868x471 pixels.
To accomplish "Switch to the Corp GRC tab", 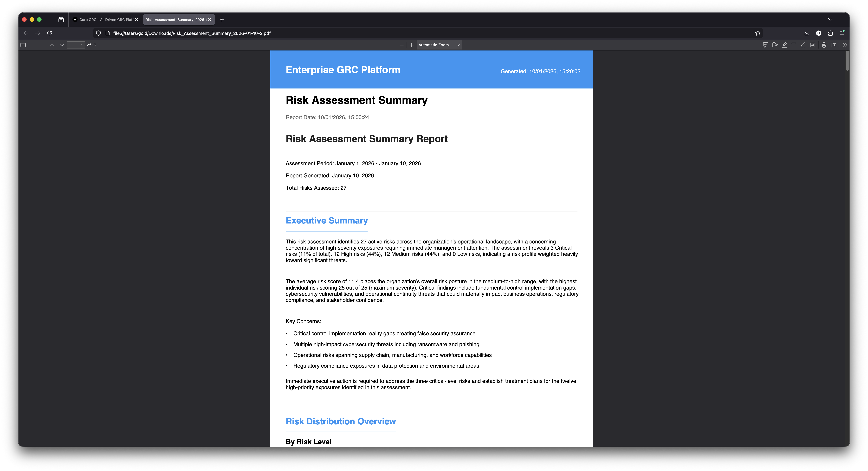I will [104, 19].
